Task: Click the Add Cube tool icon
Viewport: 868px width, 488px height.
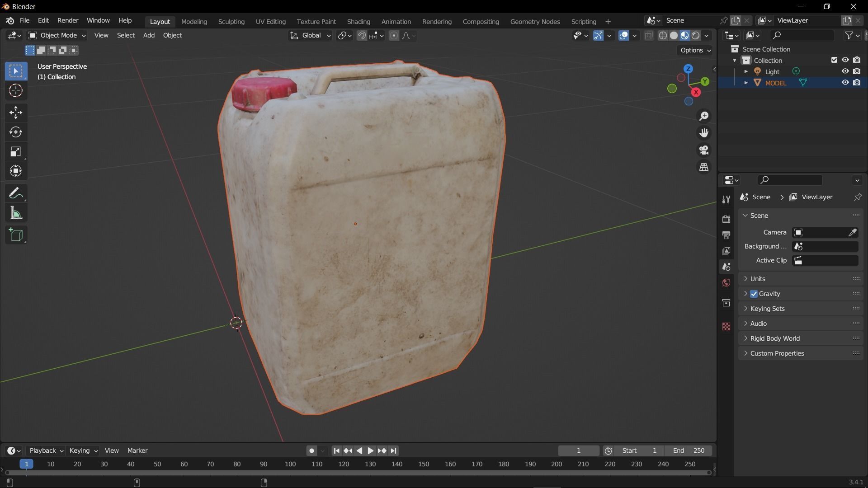Action: click(x=16, y=235)
